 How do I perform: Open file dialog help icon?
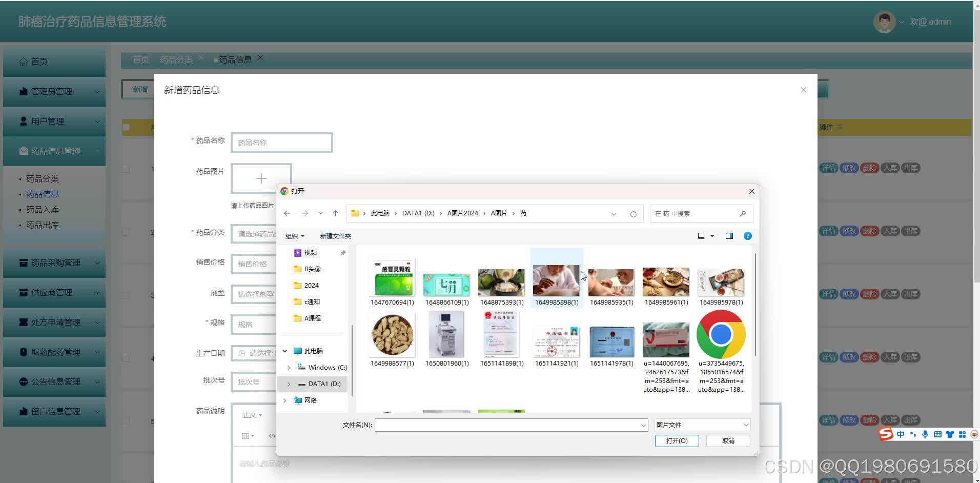(x=748, y=236)
